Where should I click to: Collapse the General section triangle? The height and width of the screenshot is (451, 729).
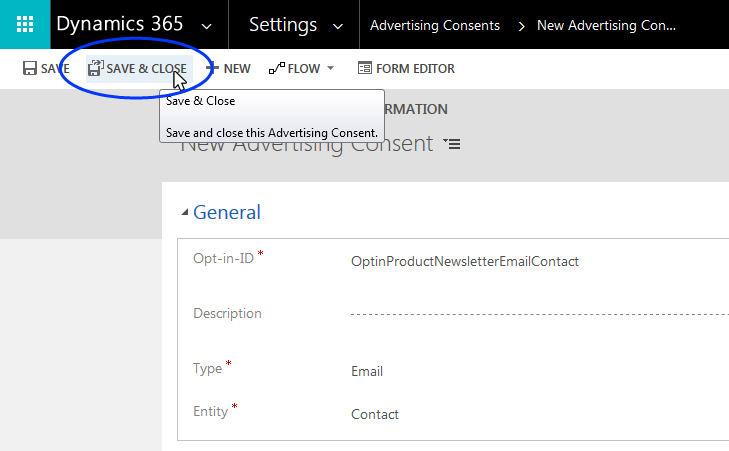183,213
